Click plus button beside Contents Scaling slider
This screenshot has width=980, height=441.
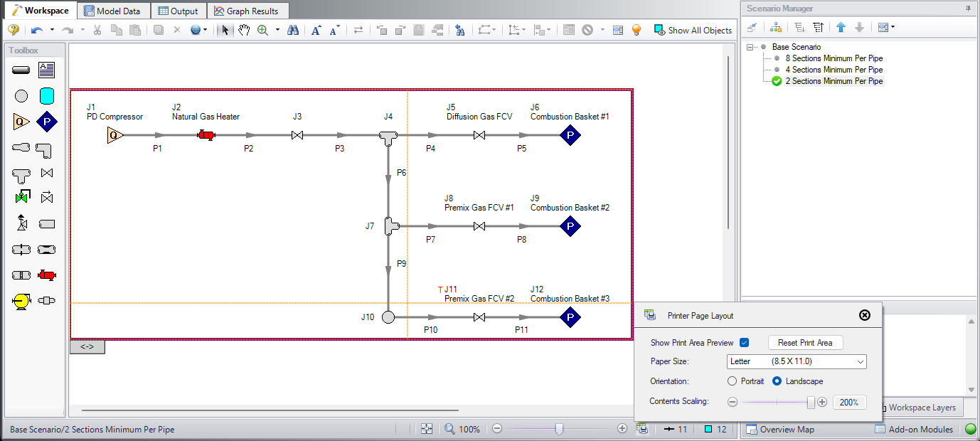click(823, 402)
